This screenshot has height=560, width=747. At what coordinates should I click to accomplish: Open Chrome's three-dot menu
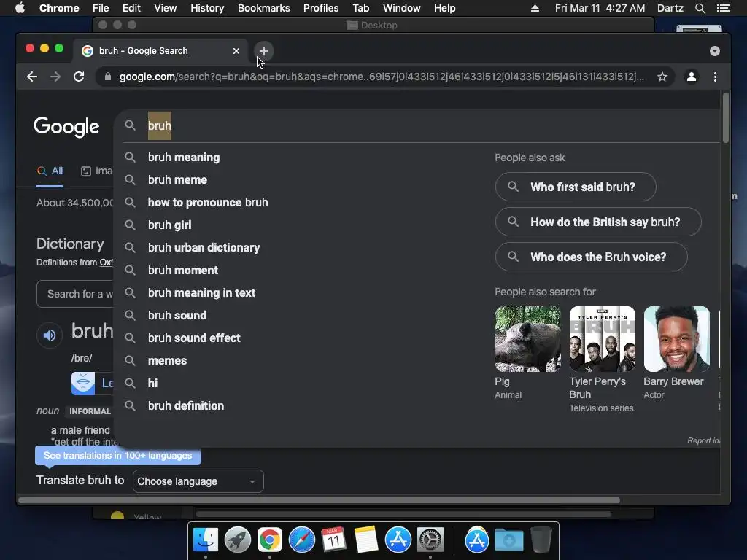(715, 77)
